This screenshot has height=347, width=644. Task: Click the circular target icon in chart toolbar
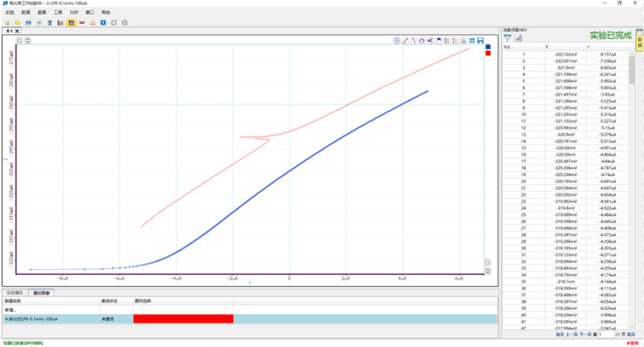tap(397, 40)
